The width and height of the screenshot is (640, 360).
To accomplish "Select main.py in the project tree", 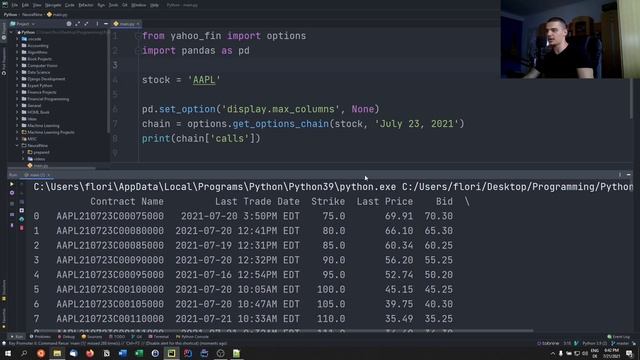I will pyautogui.click(x=38, y=166).
